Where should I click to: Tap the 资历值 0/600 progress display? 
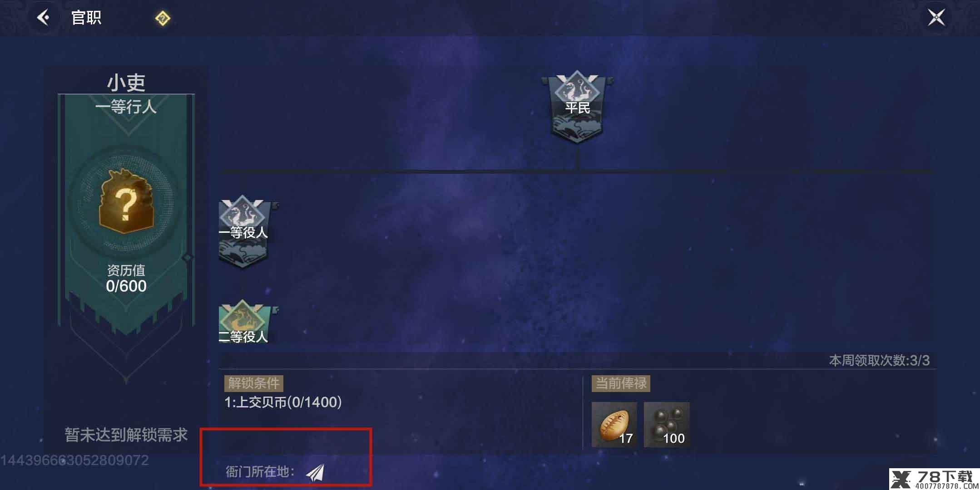tap(126, 279)
